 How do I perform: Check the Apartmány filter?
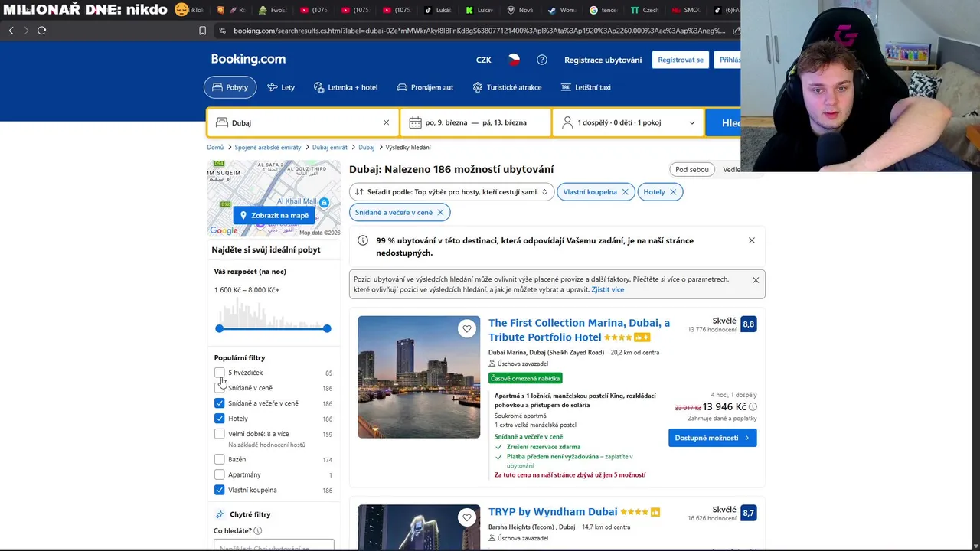220,474
